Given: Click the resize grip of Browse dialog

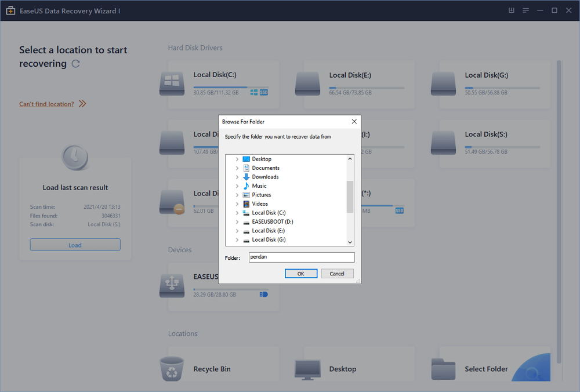Looking at the screenshot, I should pos(358,281).
